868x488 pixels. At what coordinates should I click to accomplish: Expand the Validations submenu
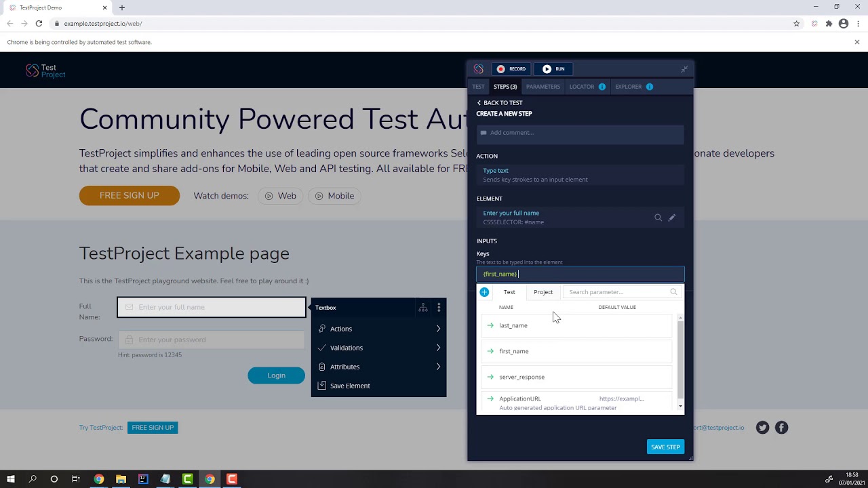[x=378, y=348]
